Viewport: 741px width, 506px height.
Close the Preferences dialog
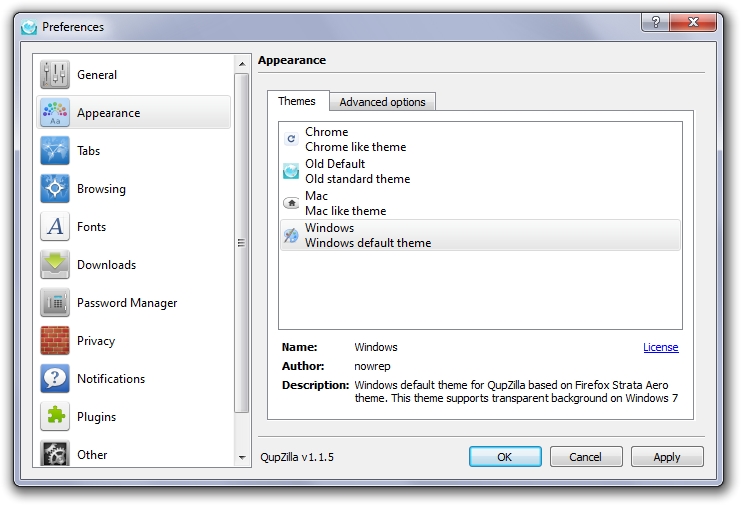(693, 22)
